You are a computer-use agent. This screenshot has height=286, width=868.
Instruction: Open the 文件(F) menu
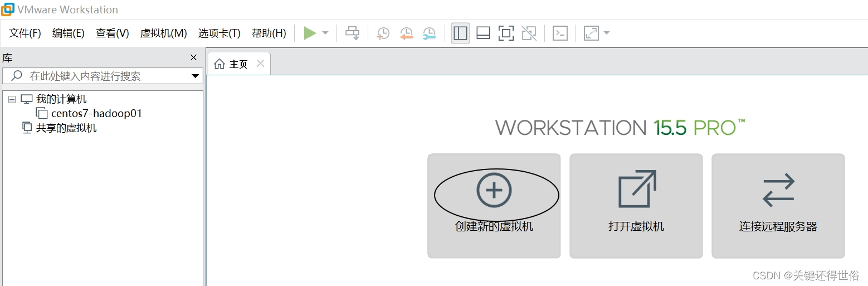click(25, 33)
